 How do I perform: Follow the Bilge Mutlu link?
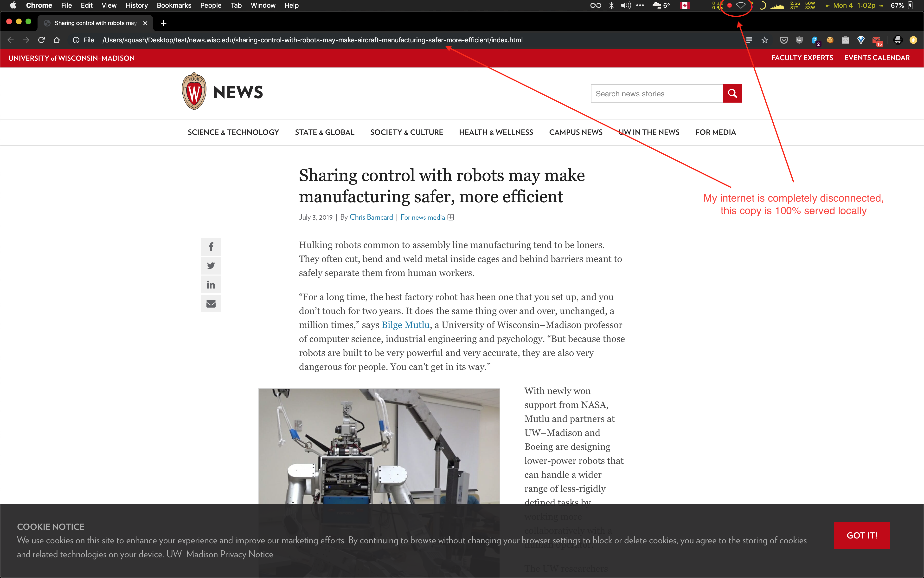tap(405, 325)
